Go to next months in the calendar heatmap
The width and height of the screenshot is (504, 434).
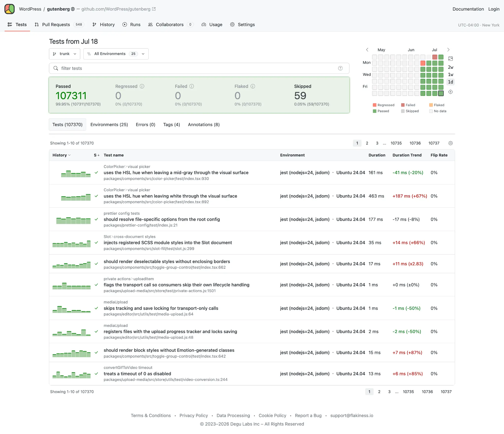point(448,50)
